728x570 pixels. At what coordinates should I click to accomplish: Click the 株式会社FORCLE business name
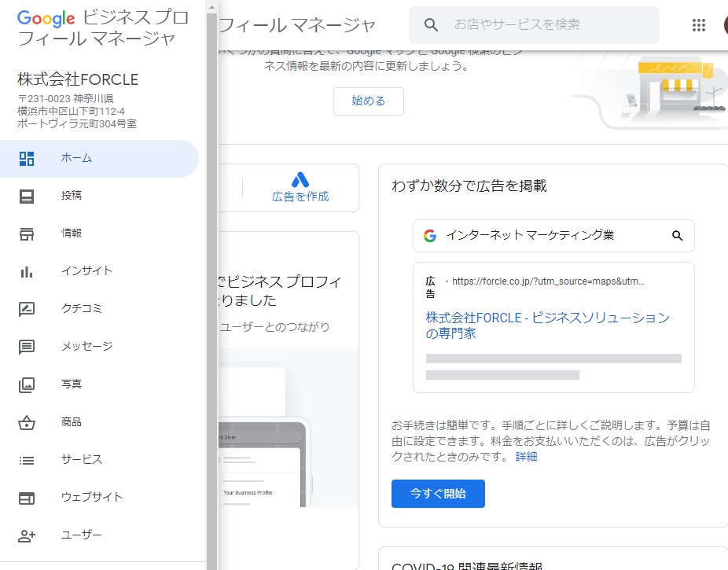78,80
